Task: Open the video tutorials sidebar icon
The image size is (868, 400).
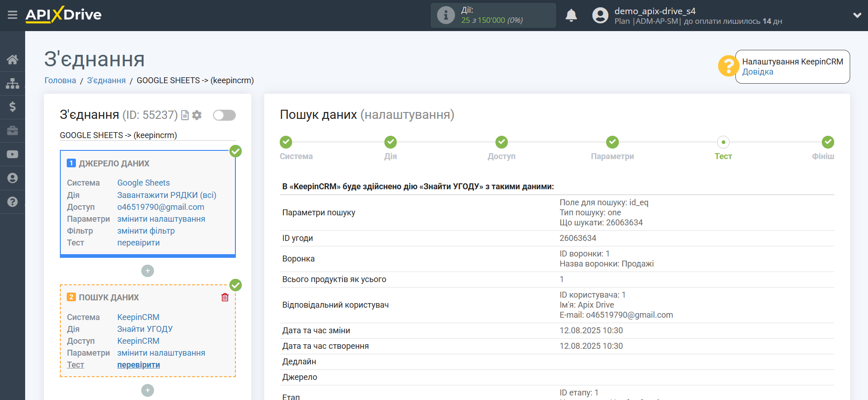Action: coord(12,155)
